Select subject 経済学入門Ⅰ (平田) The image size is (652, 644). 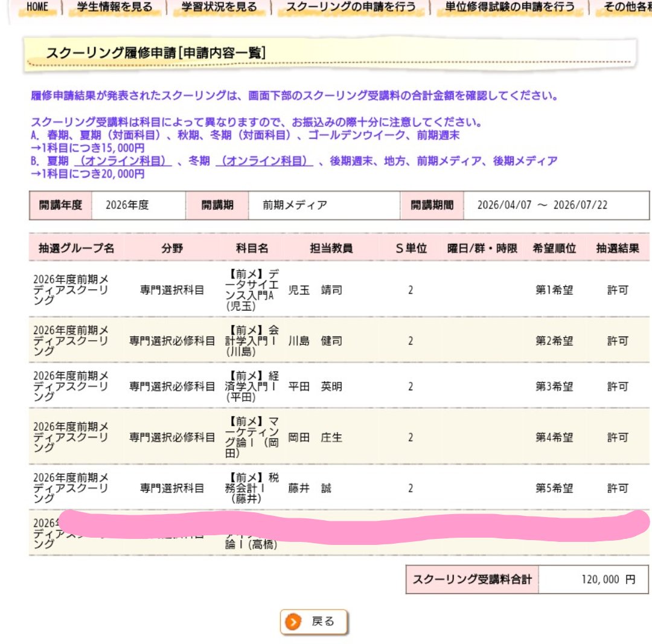coord(252,387)
